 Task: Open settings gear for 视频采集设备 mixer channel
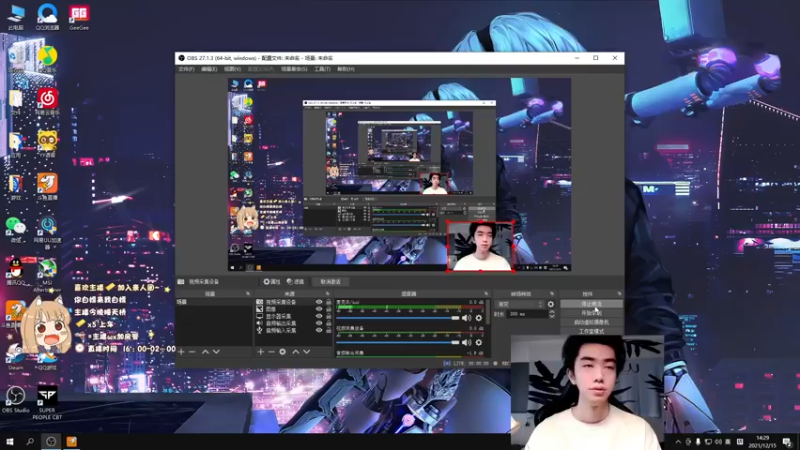tap(479, 342)
